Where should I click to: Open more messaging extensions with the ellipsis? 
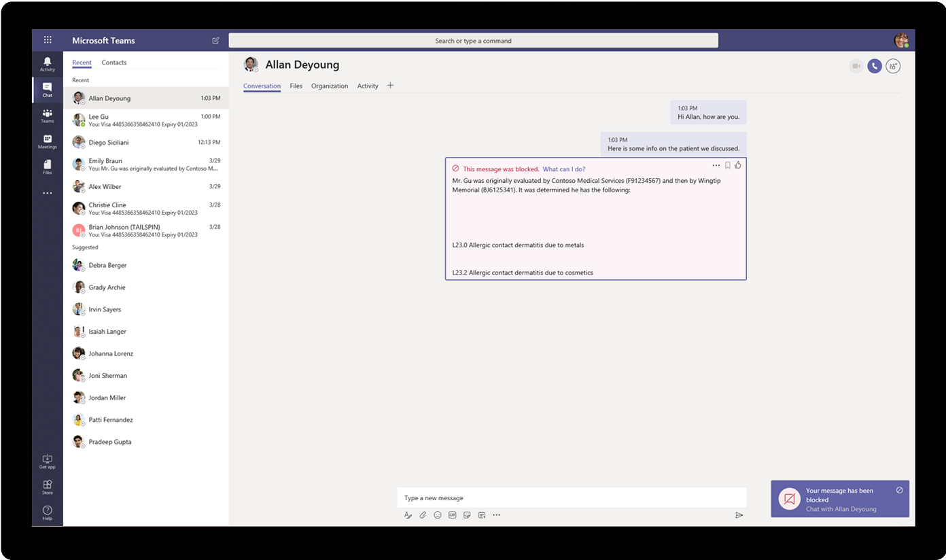496,514
